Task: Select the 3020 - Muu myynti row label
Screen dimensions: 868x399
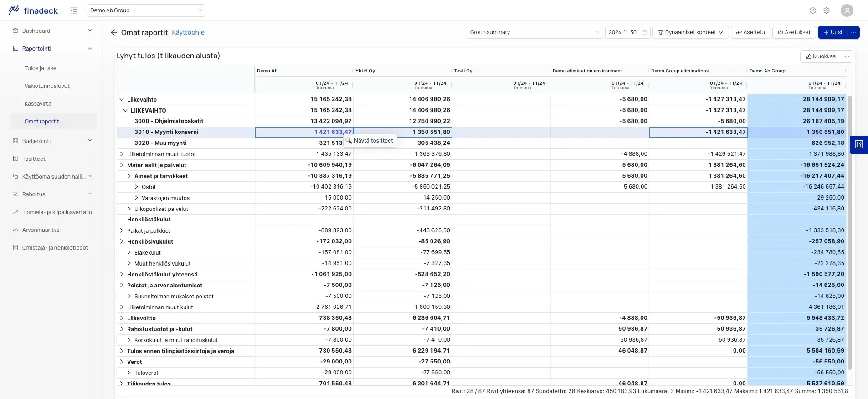Action: pyautogui.click(x=160, y=143)
